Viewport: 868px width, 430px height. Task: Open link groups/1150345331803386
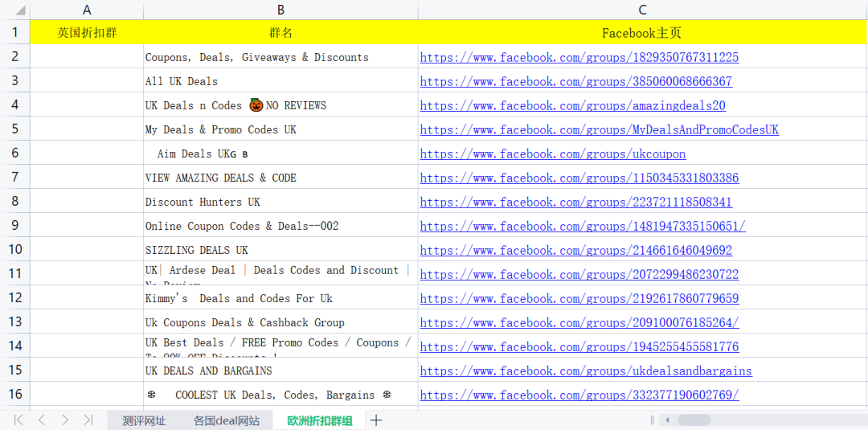pos(579,178)
